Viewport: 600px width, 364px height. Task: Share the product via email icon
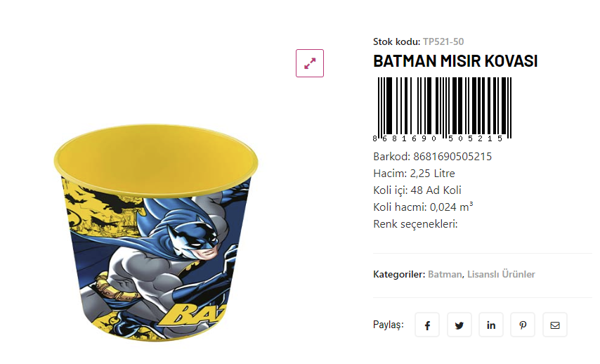[555, 325]
